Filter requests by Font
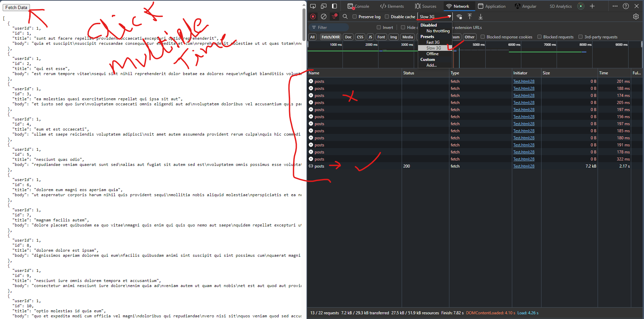 381,37
